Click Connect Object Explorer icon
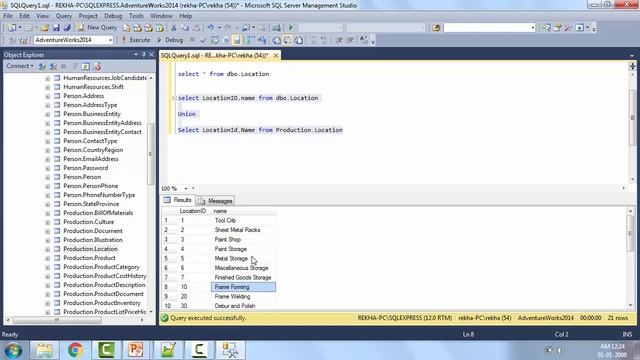640x360 pixels. click(x=42, y=66)
